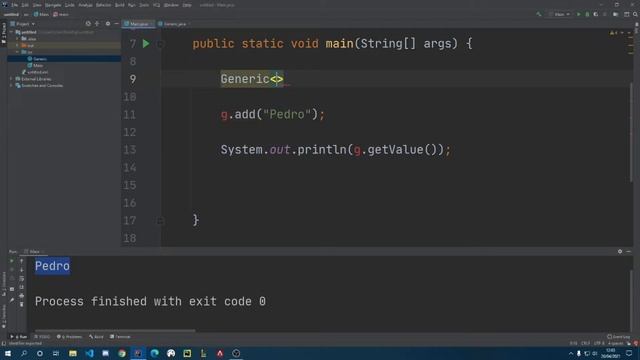Select Generic class in project tree

[x=37, y=59]
